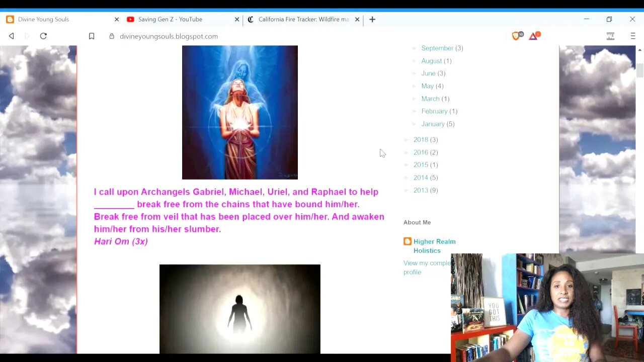This screenshot has width=644, height=362.
Task: Expand the September archive arrow
Action: [x=415, y=48]
